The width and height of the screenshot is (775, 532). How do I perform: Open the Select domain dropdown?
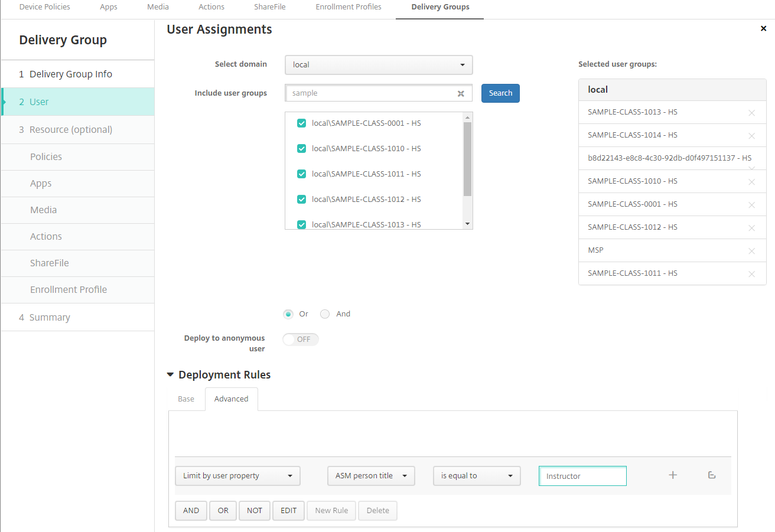[x=379, y=65]
